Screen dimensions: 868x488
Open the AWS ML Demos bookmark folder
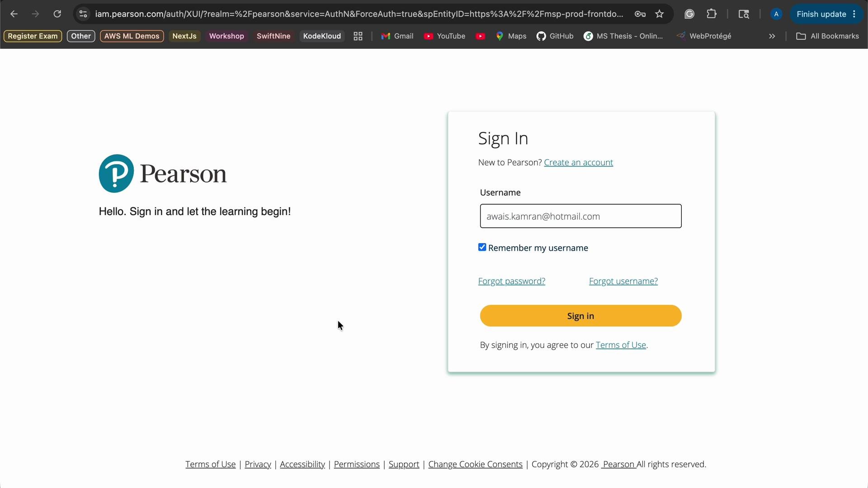click(132, 36)
